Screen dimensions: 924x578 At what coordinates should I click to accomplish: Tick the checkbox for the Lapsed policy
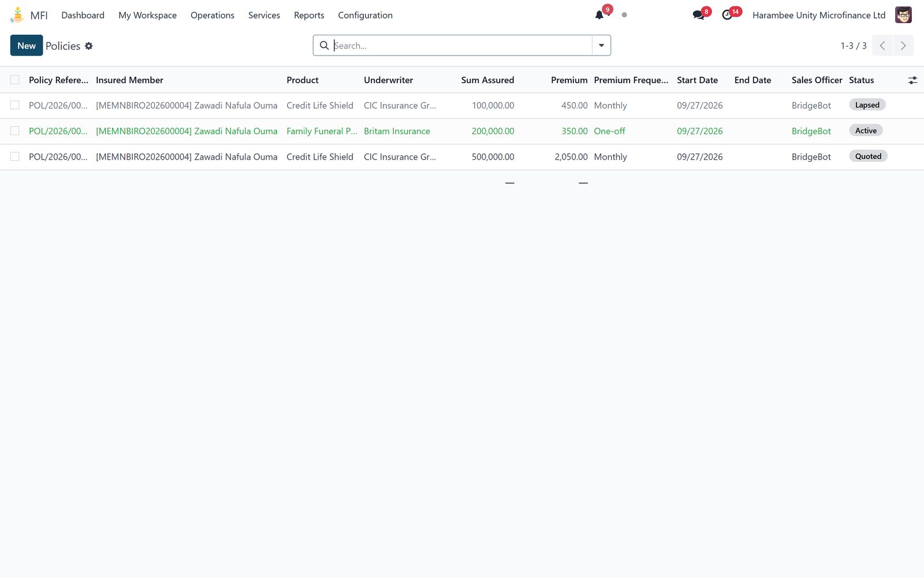pos(15,105)
